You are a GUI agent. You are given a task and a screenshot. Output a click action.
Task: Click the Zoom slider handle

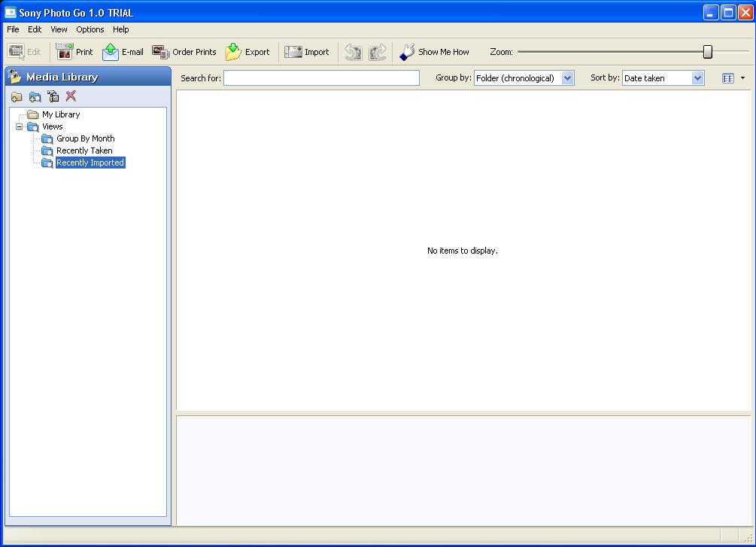[x=707, y=52]
